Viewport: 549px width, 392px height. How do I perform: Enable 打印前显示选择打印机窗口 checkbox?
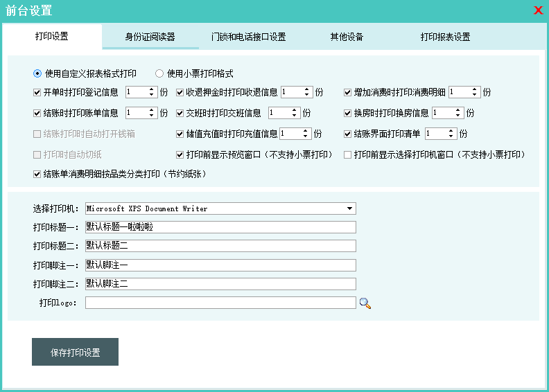click(348, 154)
